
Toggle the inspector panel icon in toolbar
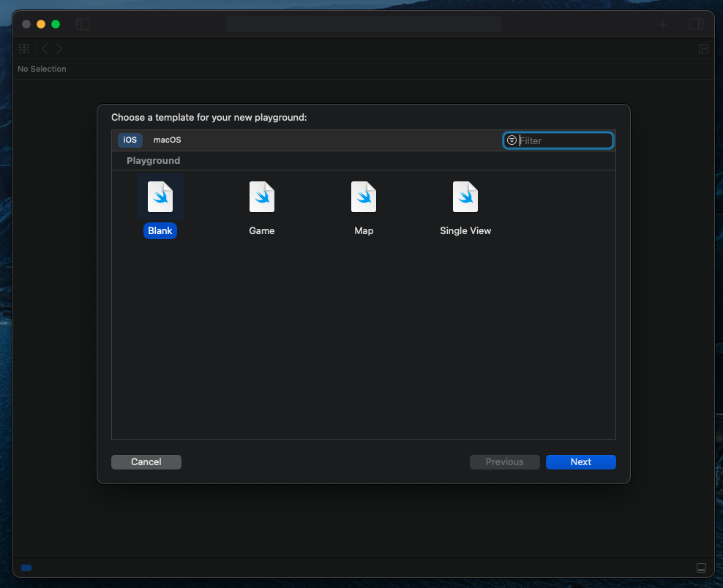(x=696, y=24)
